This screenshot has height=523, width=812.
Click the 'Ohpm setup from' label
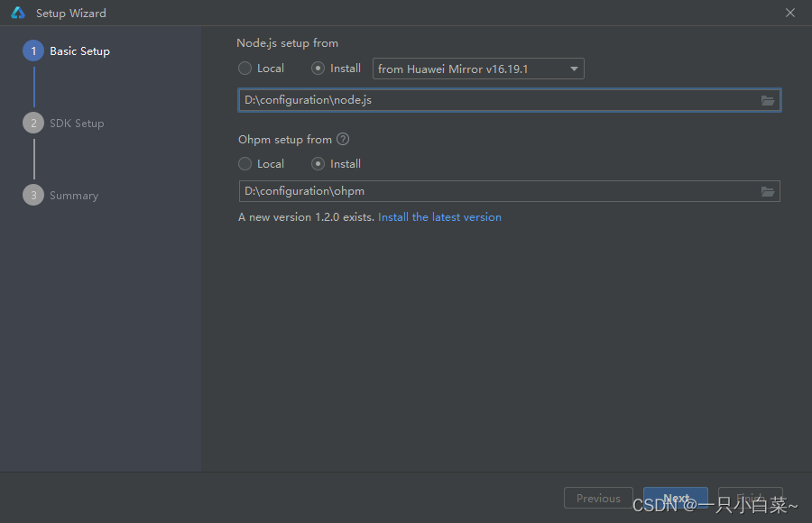pyautogui.click(x=285, y=139)
